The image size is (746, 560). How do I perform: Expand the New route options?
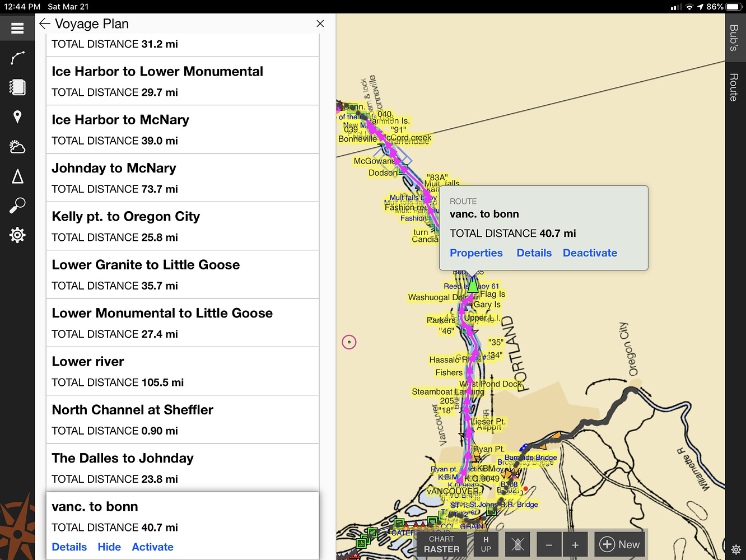(x=619, y=544)
